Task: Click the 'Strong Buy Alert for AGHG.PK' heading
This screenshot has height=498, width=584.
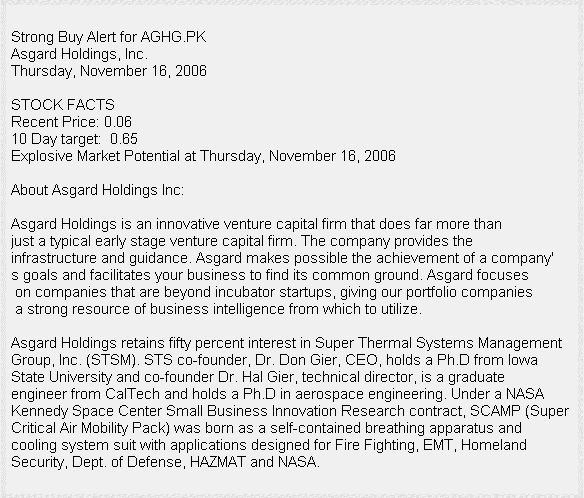Action: 108,37
